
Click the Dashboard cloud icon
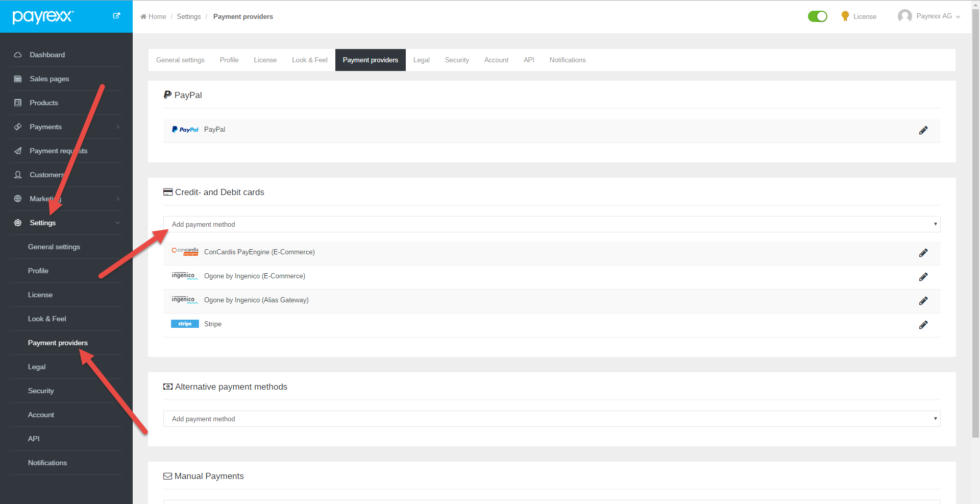pyautogui.click(x=18, y=55)
